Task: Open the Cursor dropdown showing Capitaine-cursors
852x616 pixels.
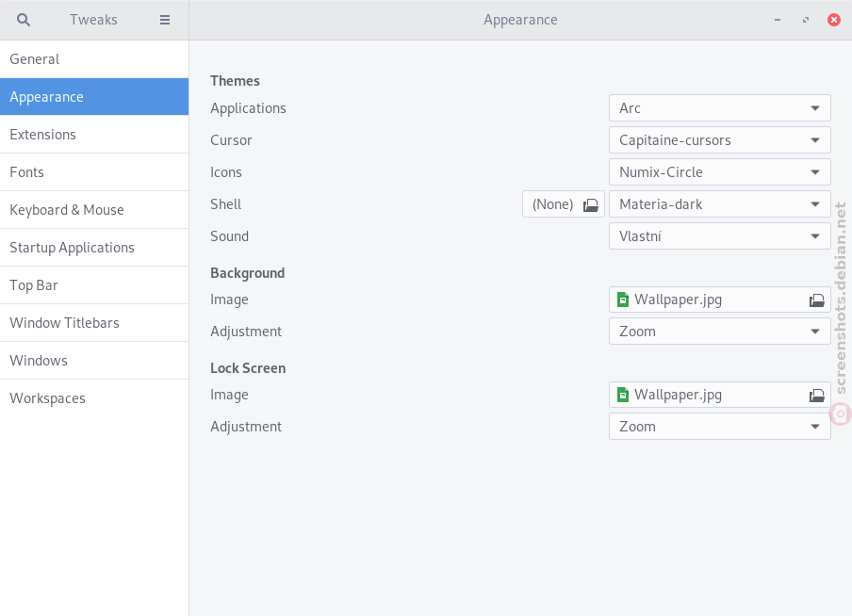Action: 719,140
